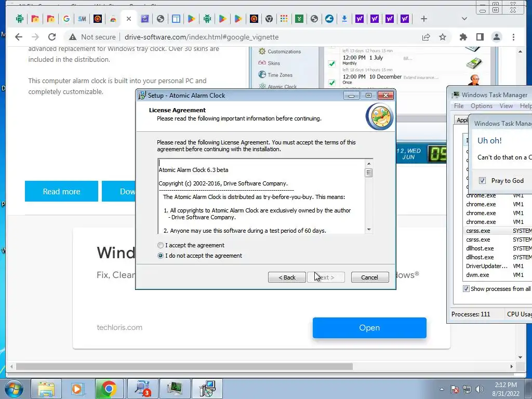Open the volume speaker tray icon
The height and width of the screenshot is (399, 532).
480,389
